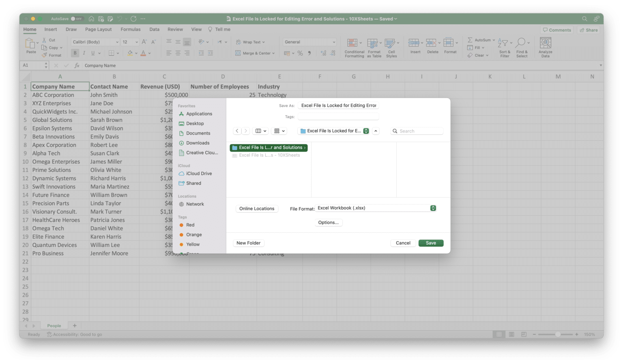
Task: Select the AutoSum function
Action: click(x=480, y=40)
